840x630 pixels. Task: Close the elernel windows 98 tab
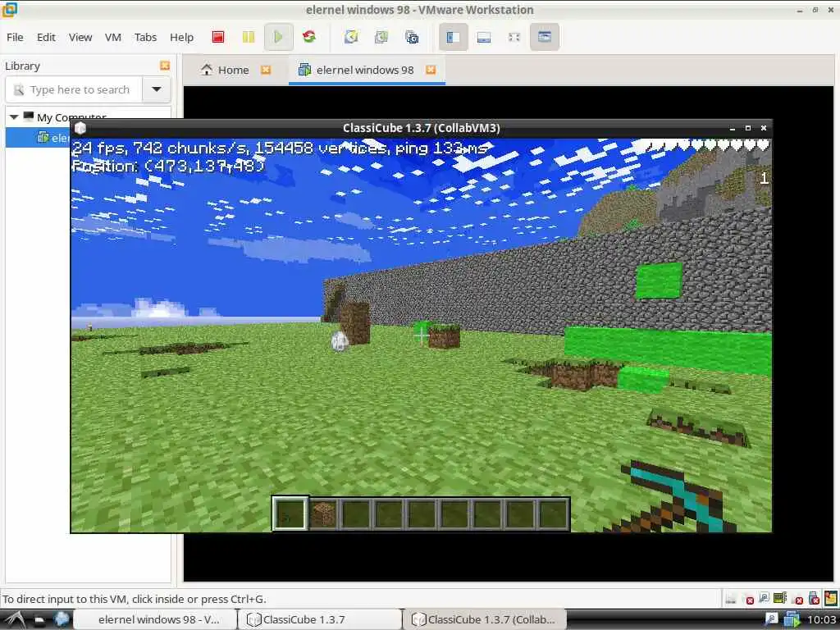(431, 70)
